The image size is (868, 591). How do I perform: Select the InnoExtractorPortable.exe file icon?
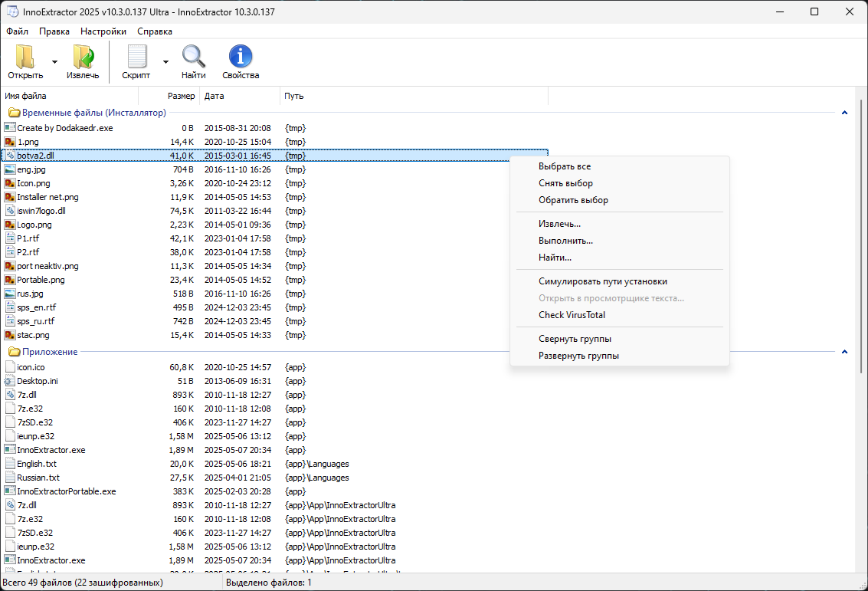(x=10, y=491)
